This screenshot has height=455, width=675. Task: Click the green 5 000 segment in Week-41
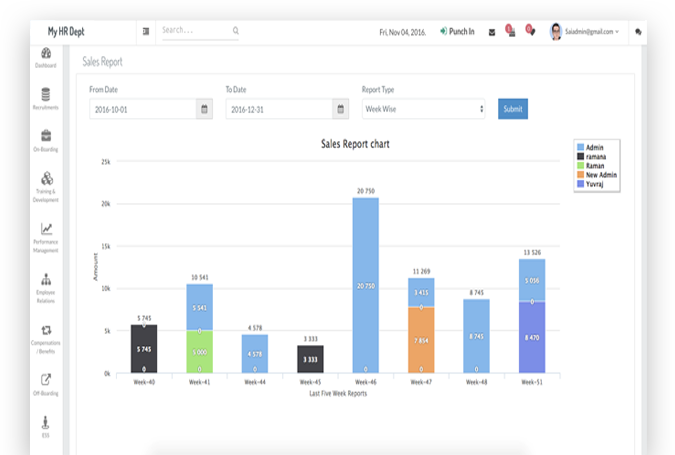199,352
